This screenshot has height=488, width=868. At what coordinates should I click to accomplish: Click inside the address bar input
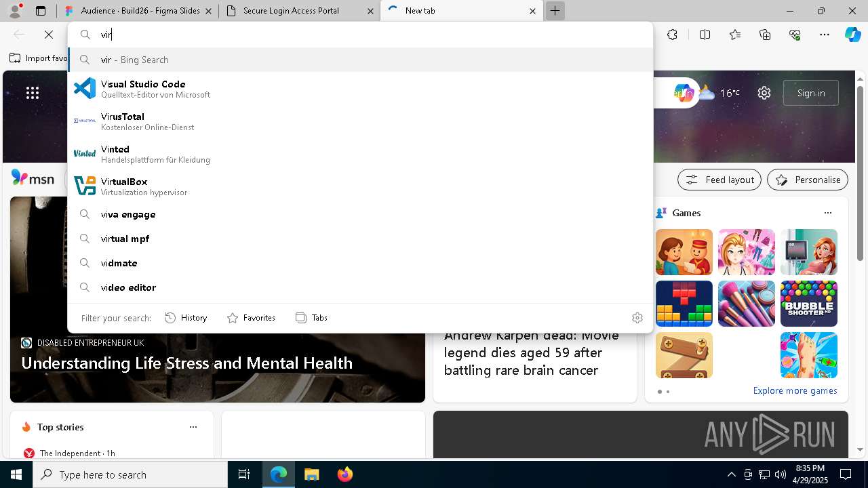pos(360,35)
